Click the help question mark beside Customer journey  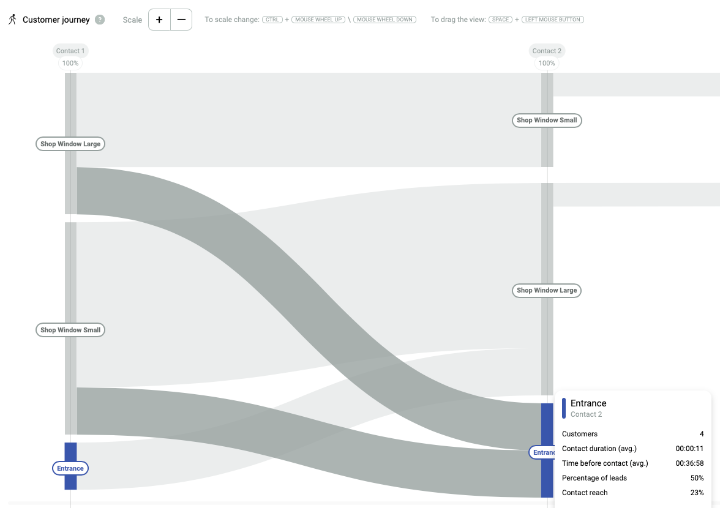point(100,20)
